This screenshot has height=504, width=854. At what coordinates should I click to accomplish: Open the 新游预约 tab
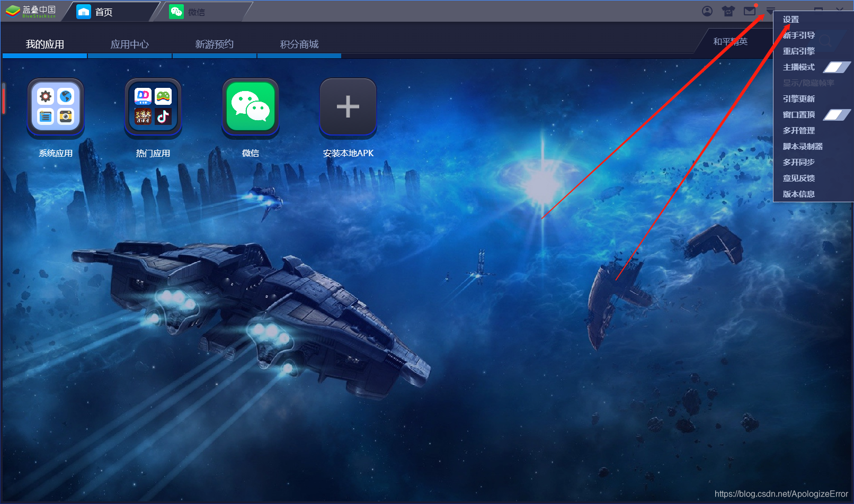pyautogui.click(x=215, y=44)
